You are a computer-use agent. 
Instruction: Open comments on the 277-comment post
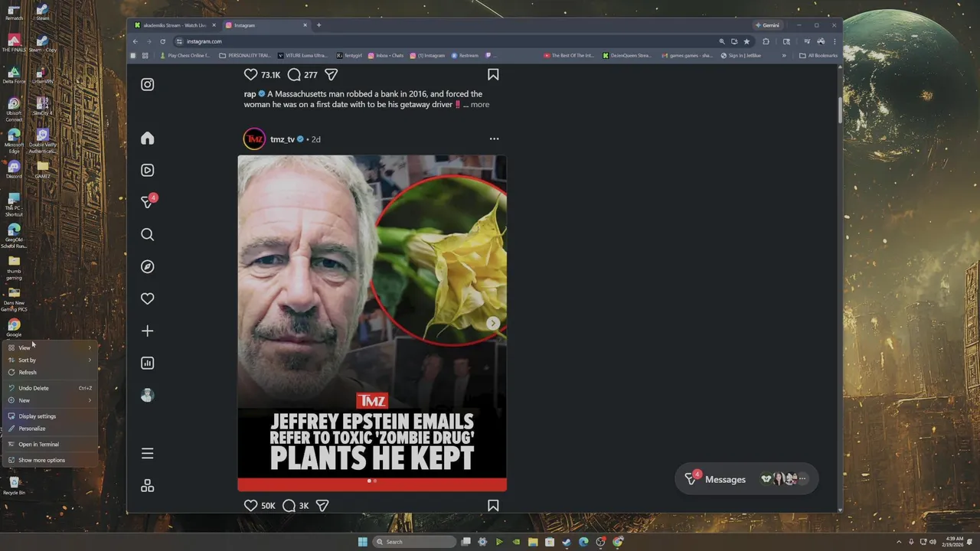point(293,75)
